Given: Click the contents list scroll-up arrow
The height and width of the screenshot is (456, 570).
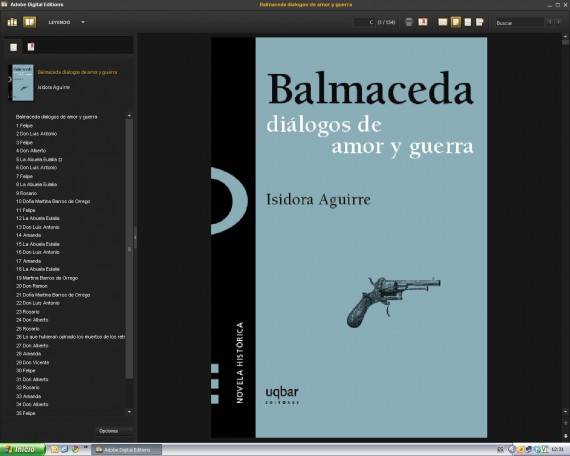Looking at the screenshot, I should (129, 116).
